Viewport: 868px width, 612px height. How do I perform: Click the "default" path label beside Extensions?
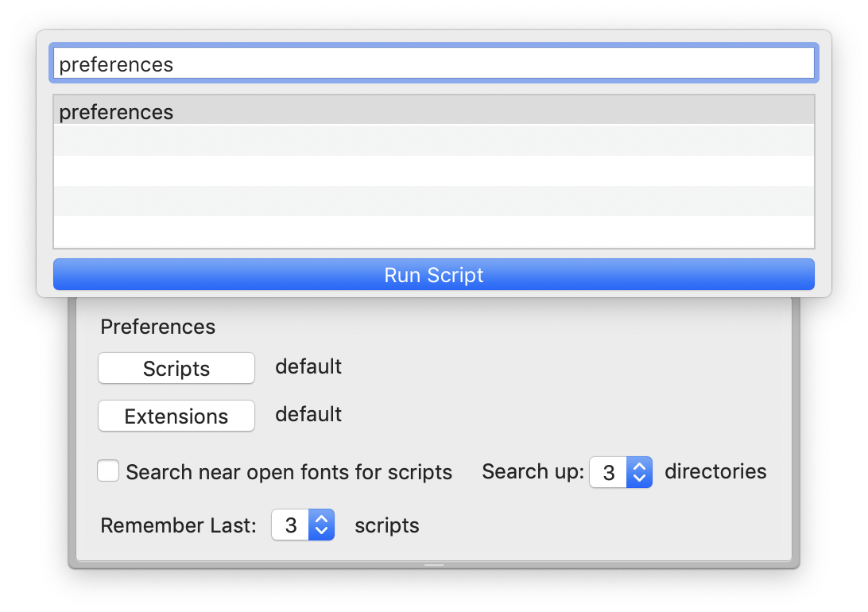pyautogui.click(x=308, y=414)
